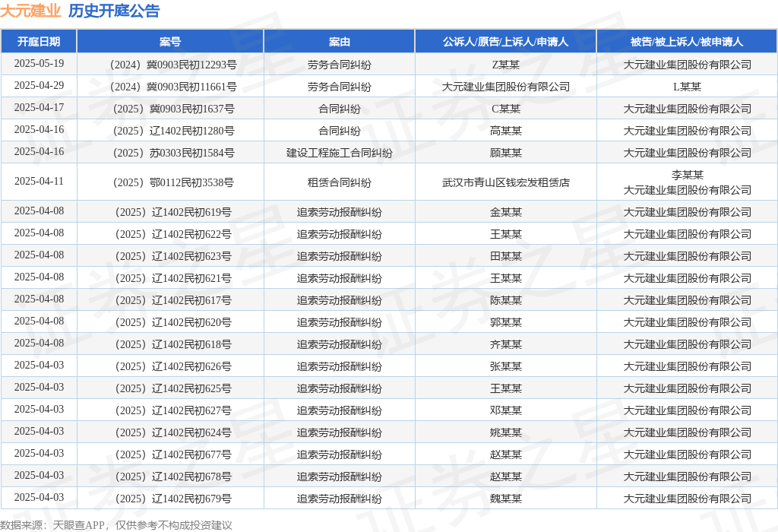The height and width of the screenshot is (532, 778).
Task: Click the 历史开庭公告 heading
Action: tap(114, 11)
